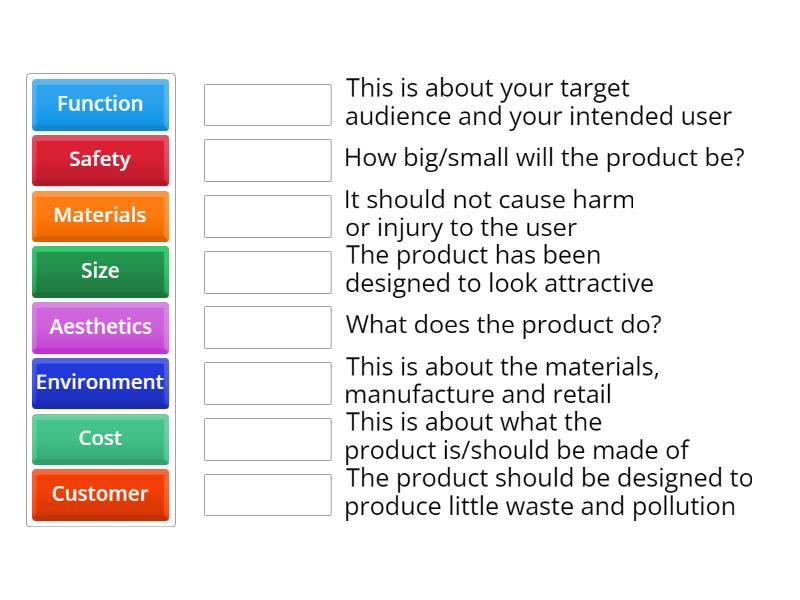
Task: Select answer slot for 'What does the product do?'
Action: pos(267,327)
